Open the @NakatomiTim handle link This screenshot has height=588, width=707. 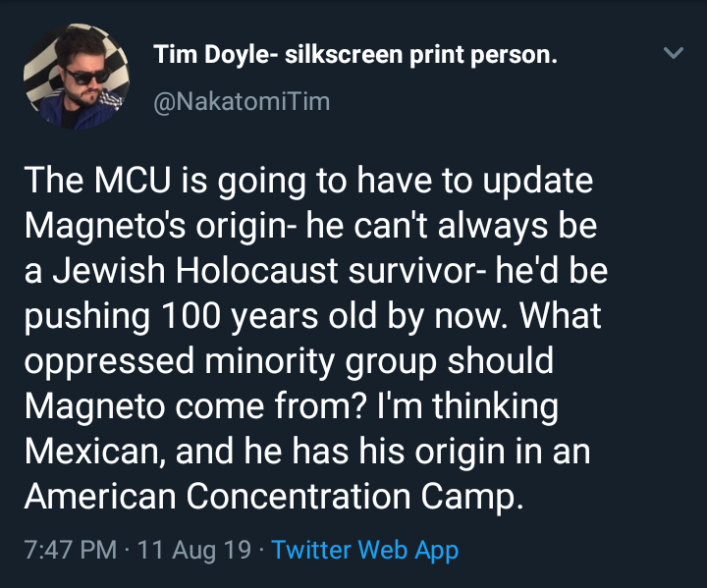tap(242, 100)
